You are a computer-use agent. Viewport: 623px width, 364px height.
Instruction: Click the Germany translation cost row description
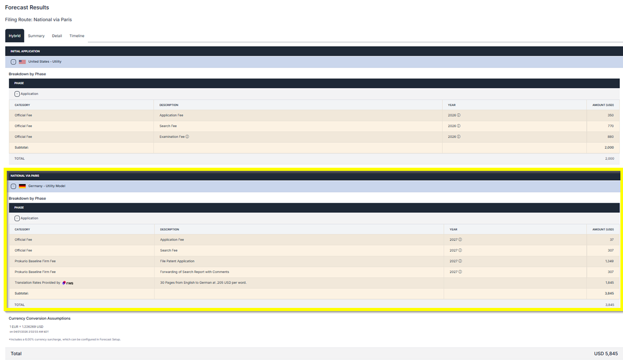tap(204, 282)
